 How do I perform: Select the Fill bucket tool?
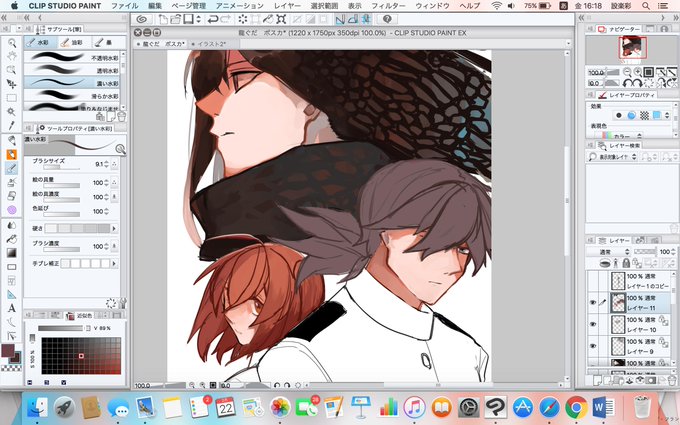[x=12, y=239]
